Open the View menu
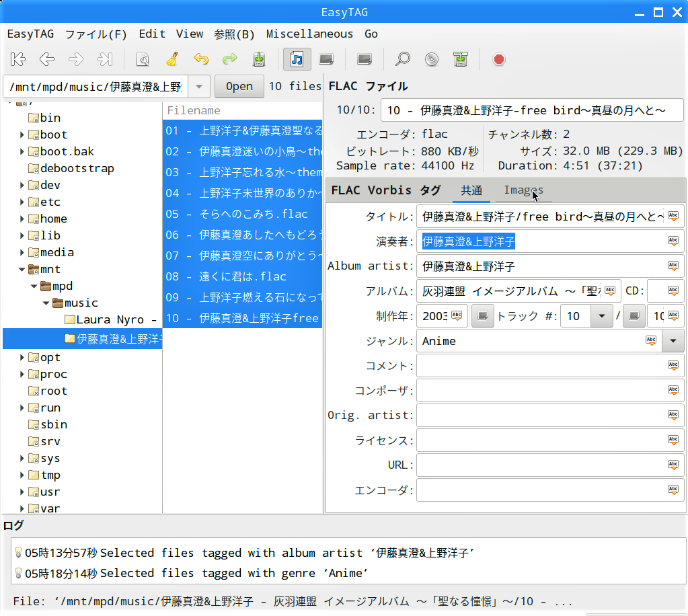Viewport: 688px width, 616px height. pyautogui.click(x=190, y=34)
